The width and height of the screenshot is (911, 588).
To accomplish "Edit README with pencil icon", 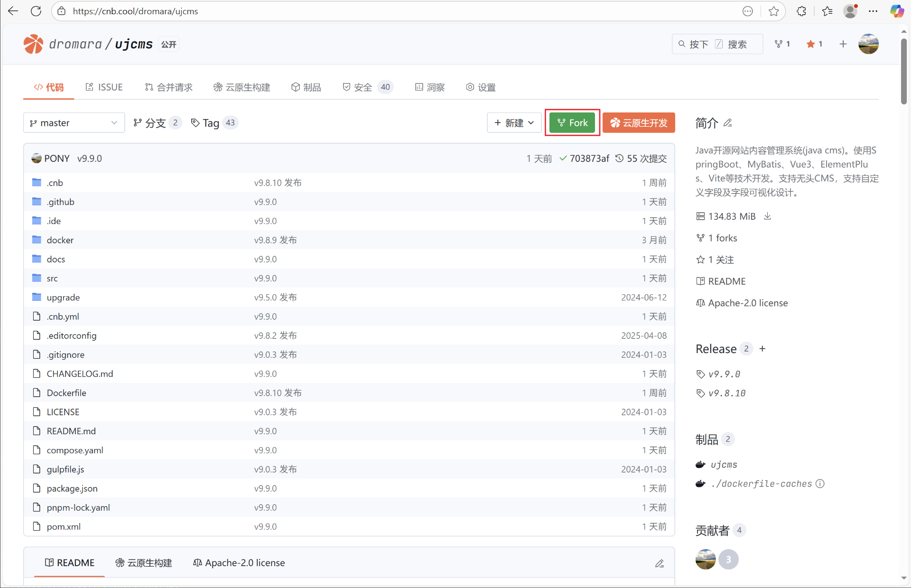I will pyautogui.click(x=660, y=563).
